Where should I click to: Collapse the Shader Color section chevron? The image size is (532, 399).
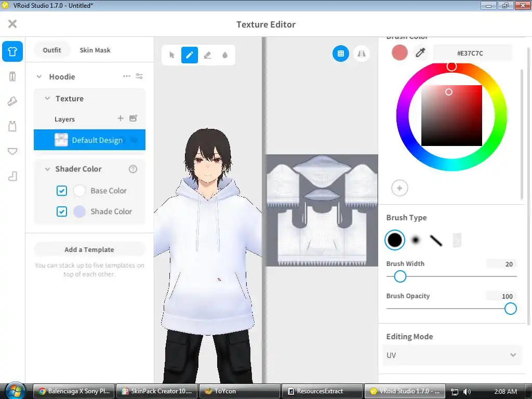[x=47, y=169]
